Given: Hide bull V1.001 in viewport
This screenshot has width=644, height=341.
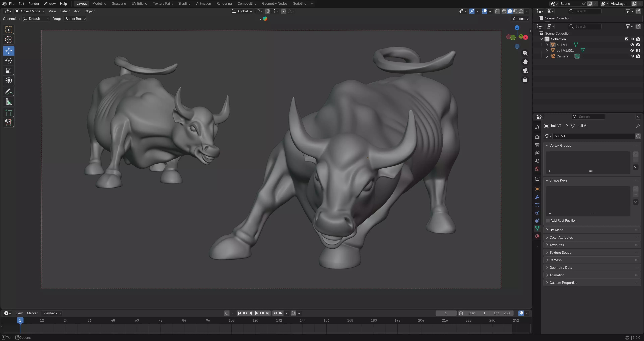Looking at the screenshot, I should pyautogui.click(x=632, y=50).
